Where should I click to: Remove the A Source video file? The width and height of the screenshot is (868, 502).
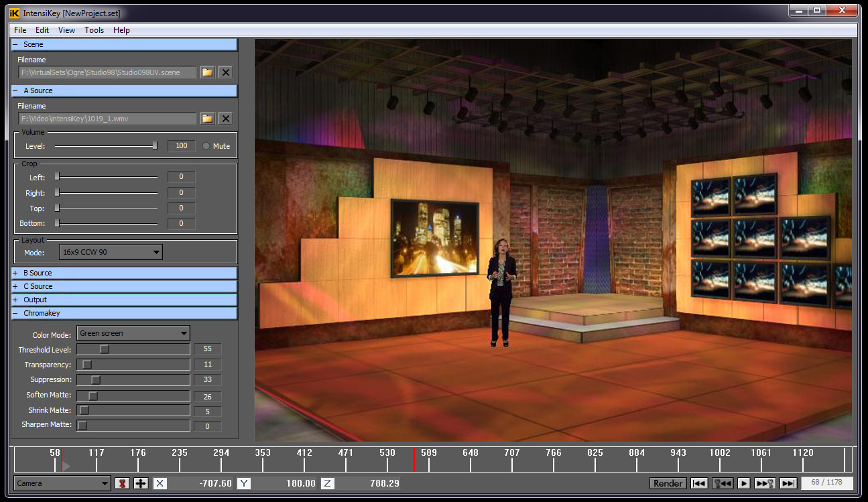[x=226, y=119]
